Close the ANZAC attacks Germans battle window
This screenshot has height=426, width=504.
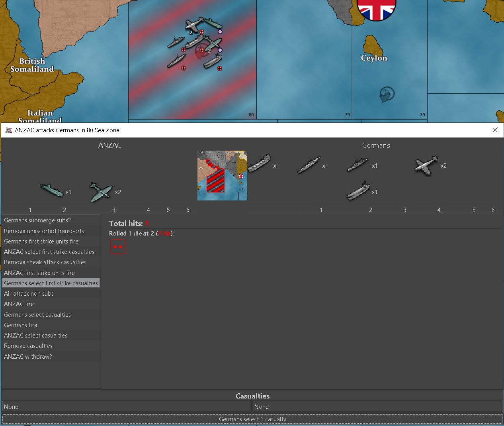(x=495, y=130)
